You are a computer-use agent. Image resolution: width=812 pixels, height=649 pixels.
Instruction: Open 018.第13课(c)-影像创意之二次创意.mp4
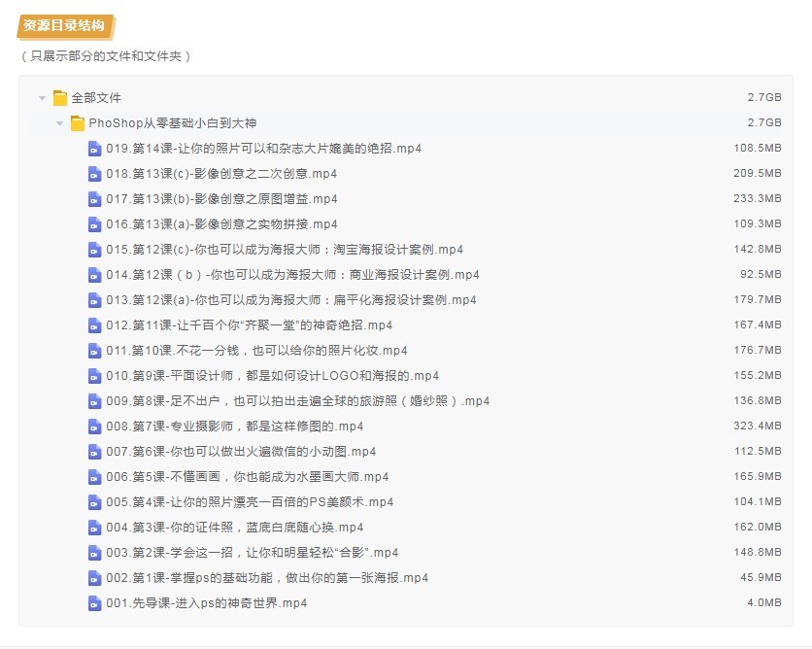(221, 174)
